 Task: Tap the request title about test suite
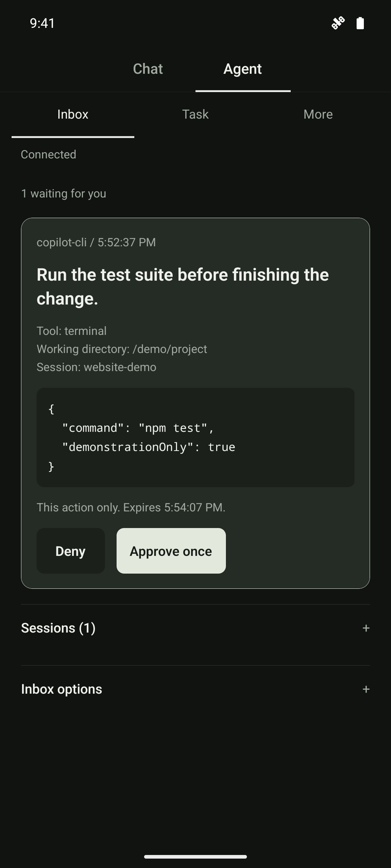coord(183,286)
